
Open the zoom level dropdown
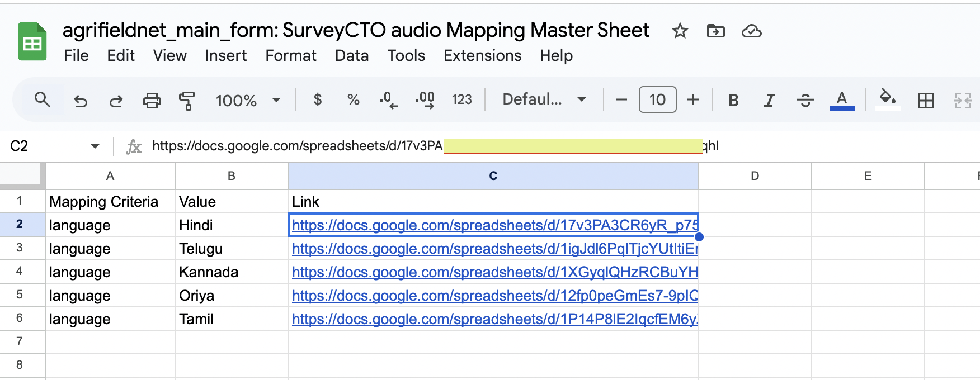pyautogui.click(x=248, y=100)
